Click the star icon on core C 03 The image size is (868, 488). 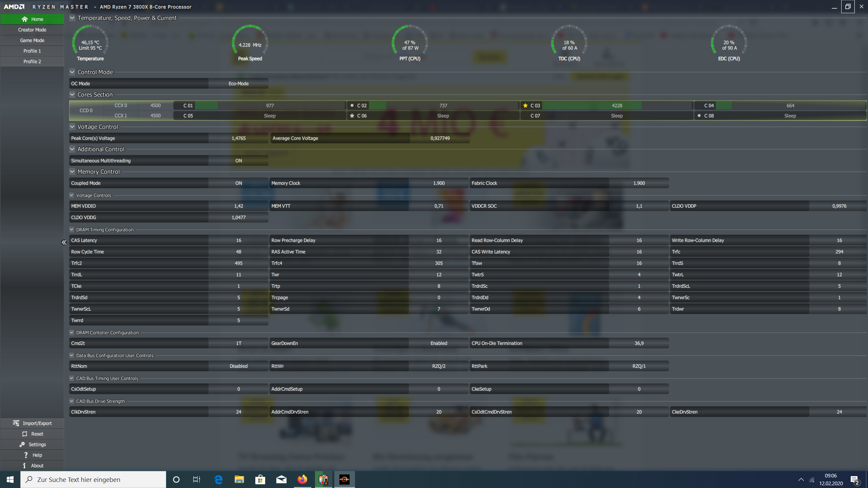pyautogui.click(x=525, y=105)
